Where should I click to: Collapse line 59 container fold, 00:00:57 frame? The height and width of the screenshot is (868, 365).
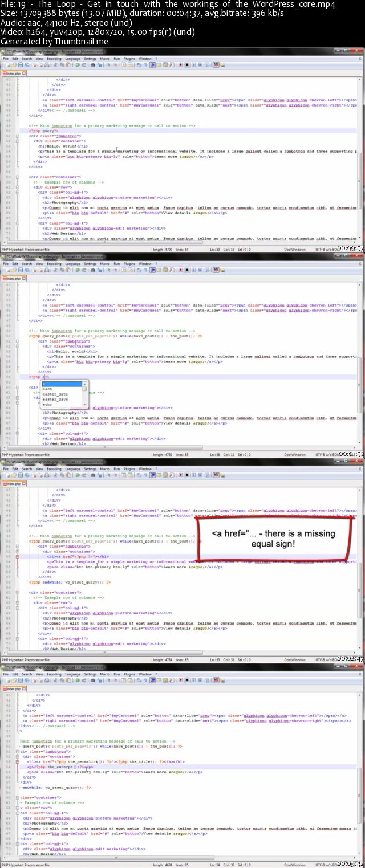click(18, 177)
